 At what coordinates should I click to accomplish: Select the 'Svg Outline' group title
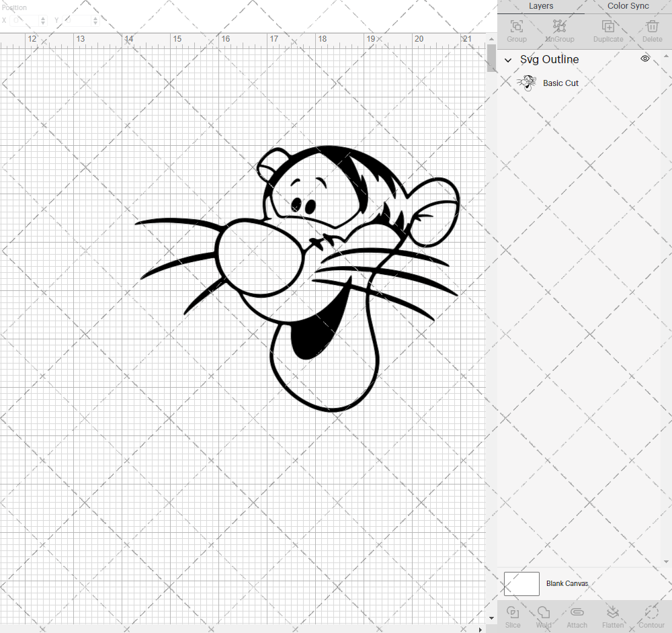[550, 60]
